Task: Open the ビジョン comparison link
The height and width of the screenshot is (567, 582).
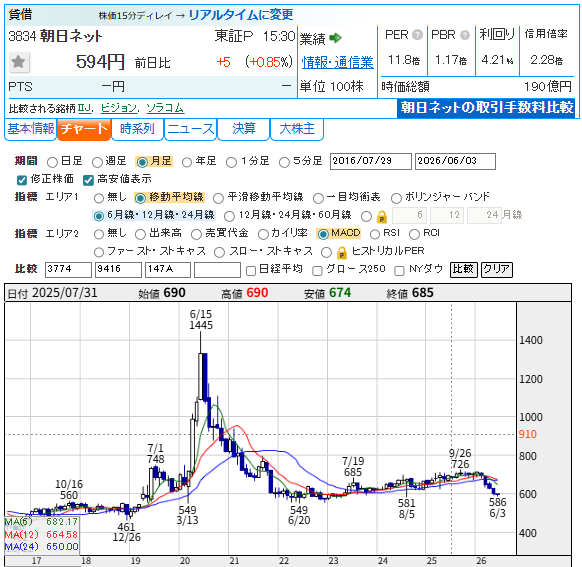Action: 119,108
